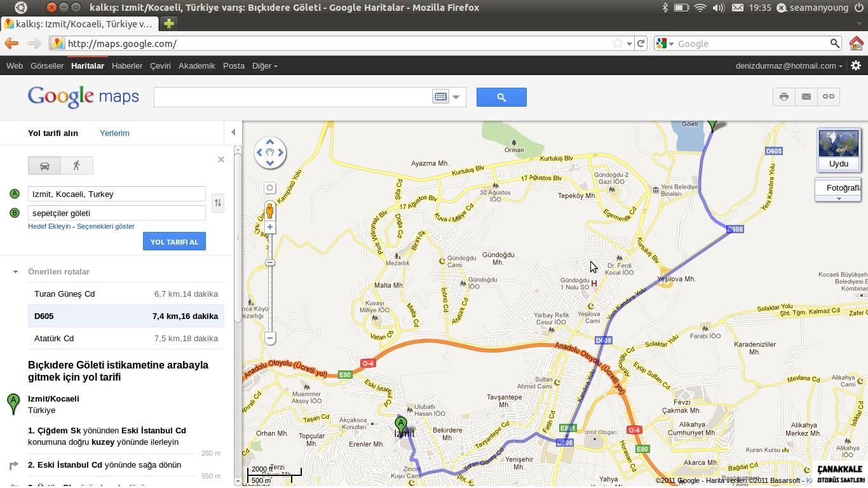Switch to Uydu satellite view thumbnail
This screenshot has height=488, width=868.
[839, 150]
